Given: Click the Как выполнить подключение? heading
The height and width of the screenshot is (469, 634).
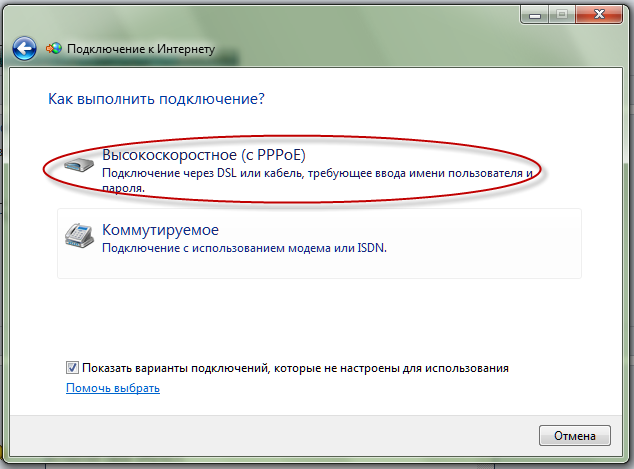Looking at the screenshot, I should tap(156, 99).
